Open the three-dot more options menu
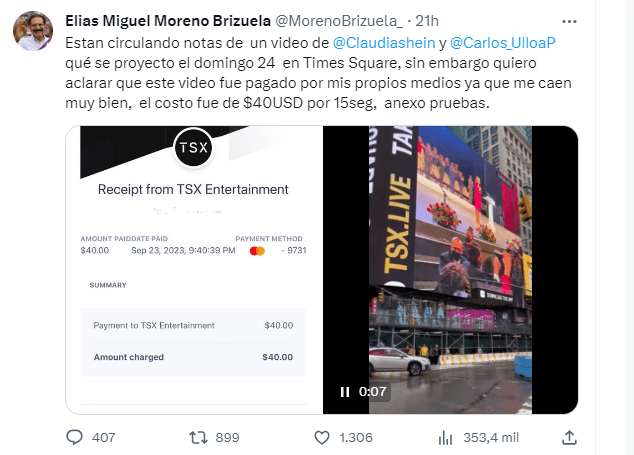 pos(569,21)
